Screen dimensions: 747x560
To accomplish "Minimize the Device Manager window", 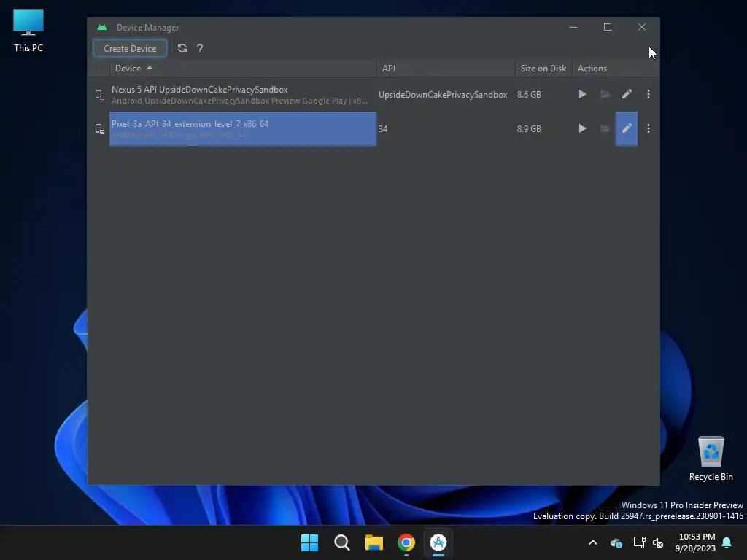I will (x=573, y=27).
